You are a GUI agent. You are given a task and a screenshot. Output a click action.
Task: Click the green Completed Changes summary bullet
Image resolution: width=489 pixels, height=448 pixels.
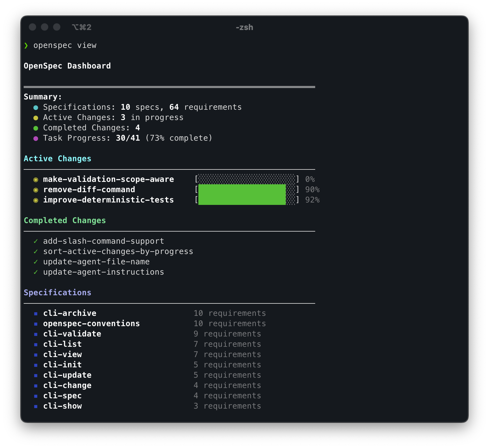(36, 128)
